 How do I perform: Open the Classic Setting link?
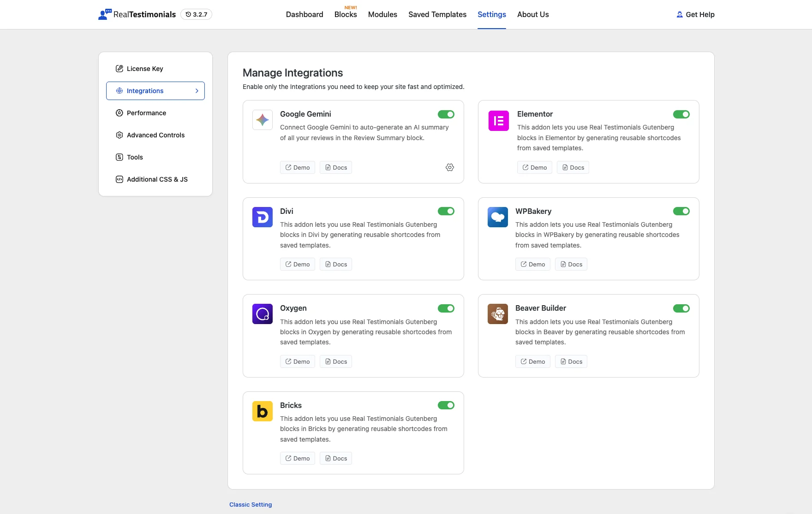point(251,504)
